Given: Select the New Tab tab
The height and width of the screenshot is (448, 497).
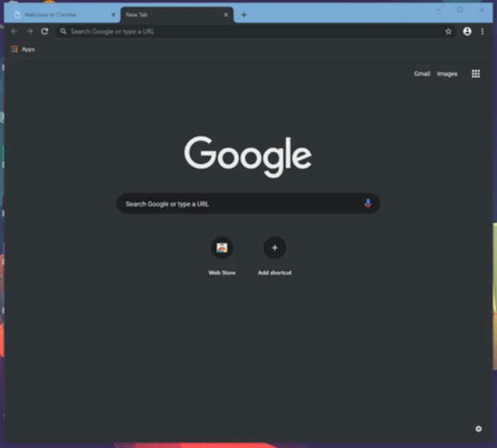Looking at the screenshot, I should click(x=177, y=15).
